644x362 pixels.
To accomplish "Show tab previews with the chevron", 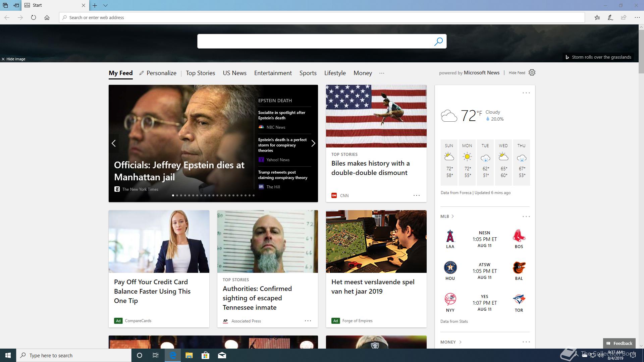I will [x=105, y=5].
